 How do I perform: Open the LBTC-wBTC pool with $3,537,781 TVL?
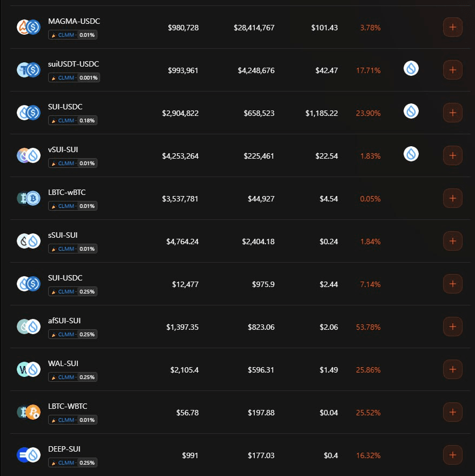point(67,192)
